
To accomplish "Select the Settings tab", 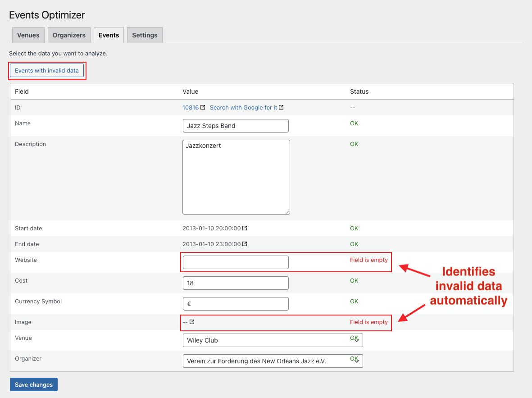I will pyautogui.click(x=144, y=35).
